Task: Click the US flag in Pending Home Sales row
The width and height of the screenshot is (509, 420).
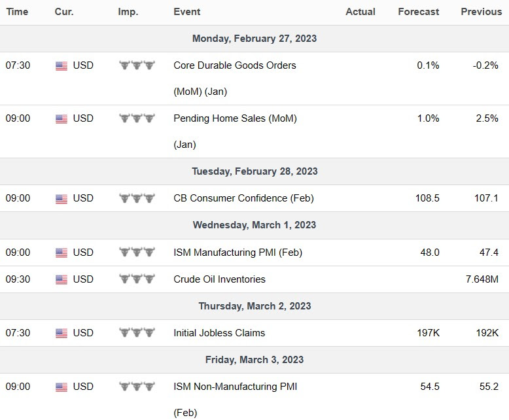Action: coord(61,119)
